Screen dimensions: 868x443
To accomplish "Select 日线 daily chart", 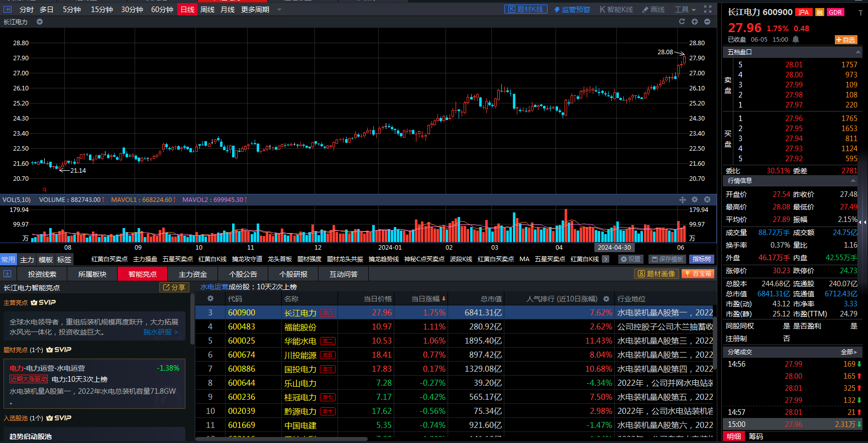I will 187,10.
